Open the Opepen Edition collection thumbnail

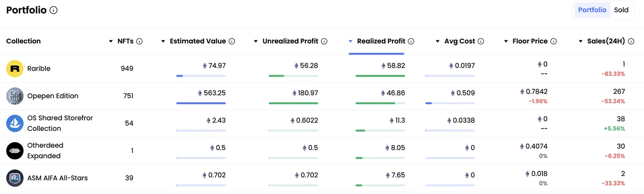pyautogui.click(x=15, y=96)
